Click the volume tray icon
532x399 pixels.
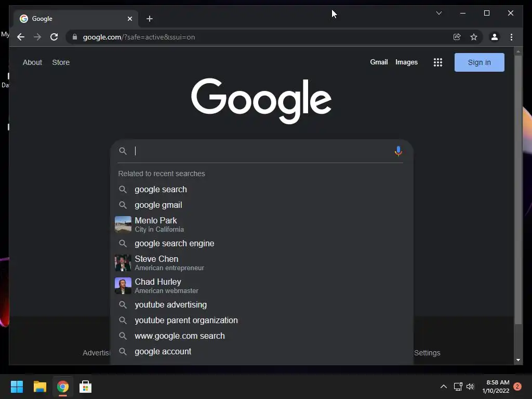(470, 387)
